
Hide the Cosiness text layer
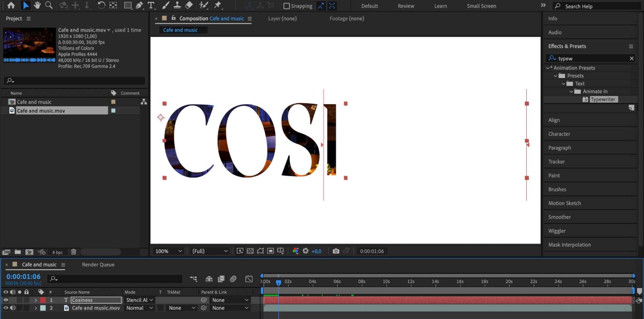pos(6,300)
